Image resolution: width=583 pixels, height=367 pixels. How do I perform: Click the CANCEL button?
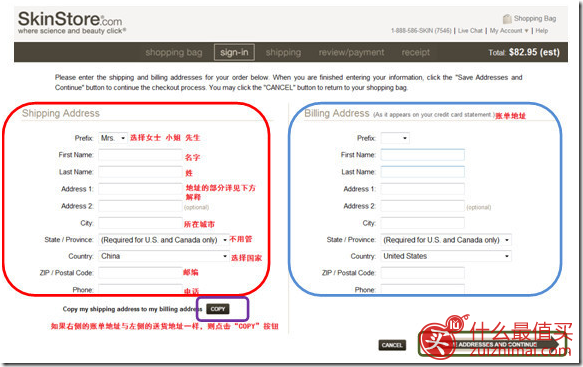tap(392, 345)
